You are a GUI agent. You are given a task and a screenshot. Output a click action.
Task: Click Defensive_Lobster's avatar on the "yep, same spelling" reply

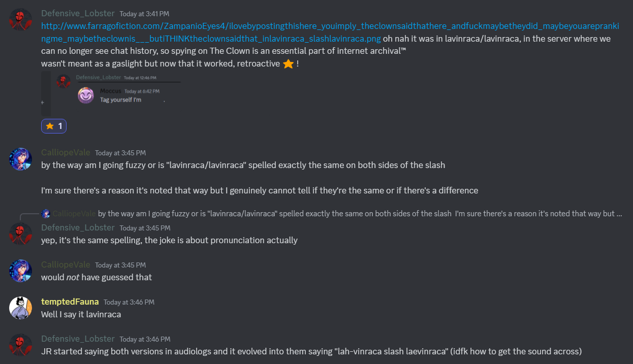pyautogui.click(x=20, y=234)
